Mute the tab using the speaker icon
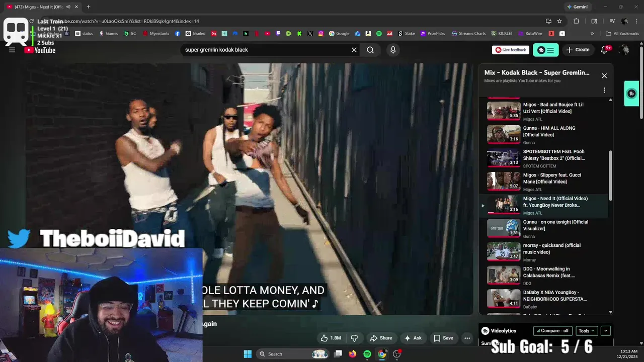The image size is (644, 362). point(68,7)
